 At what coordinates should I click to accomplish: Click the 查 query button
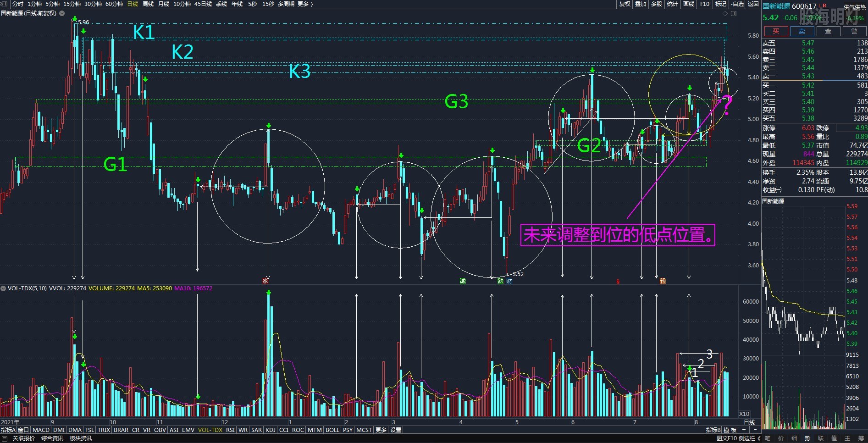828,31
